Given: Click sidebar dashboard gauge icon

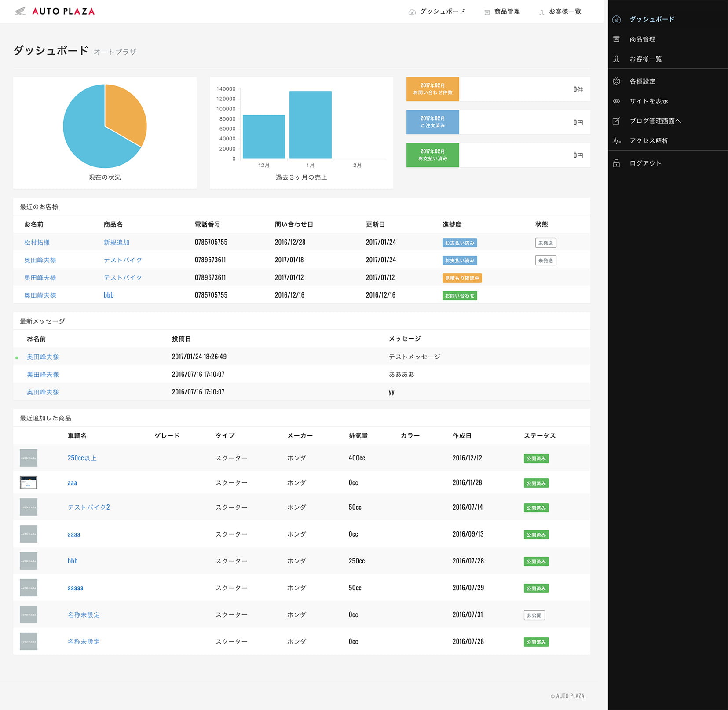Looking at the screenshot, I should click(617, 19).
